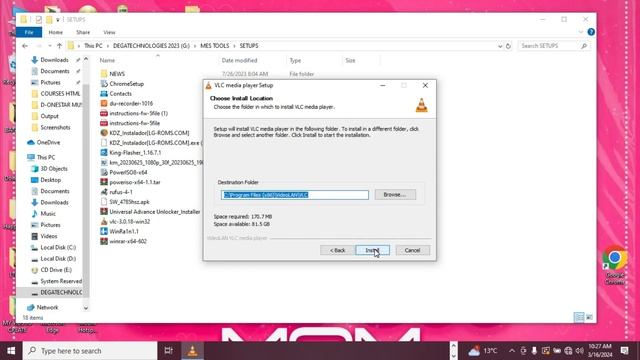Viewport: 640px width, 360px height.
Task: Select PowerISO8-x64 installer
Action: (x=128, y=172)
